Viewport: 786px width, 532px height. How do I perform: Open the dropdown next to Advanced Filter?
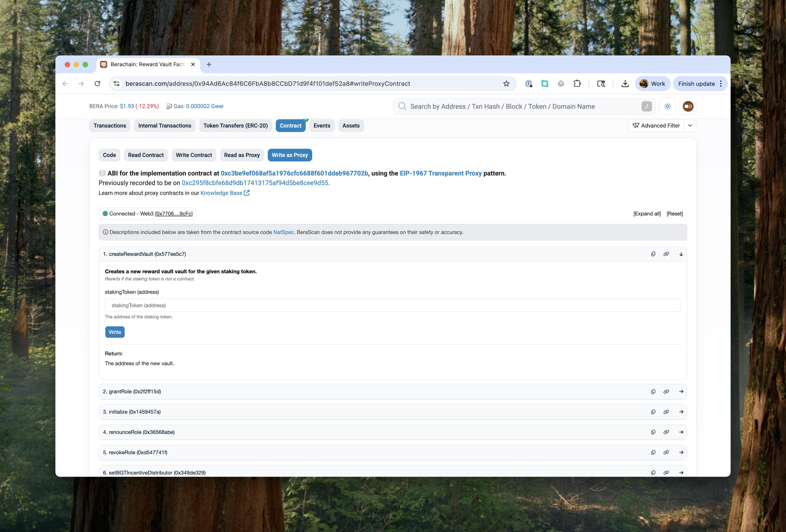point(690,125)
